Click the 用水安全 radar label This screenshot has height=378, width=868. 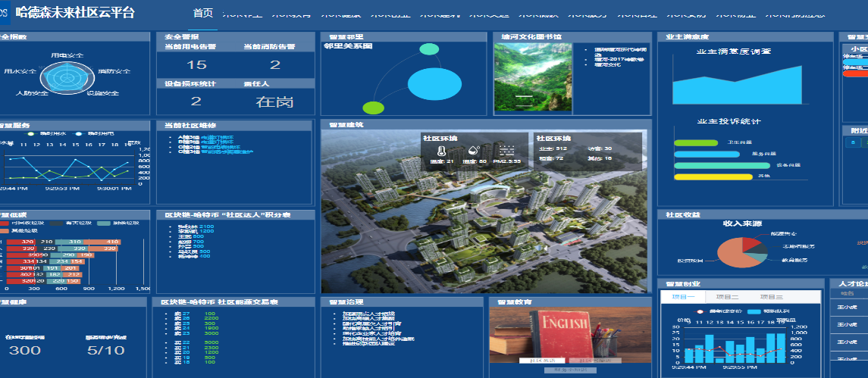tap(20, 71)
